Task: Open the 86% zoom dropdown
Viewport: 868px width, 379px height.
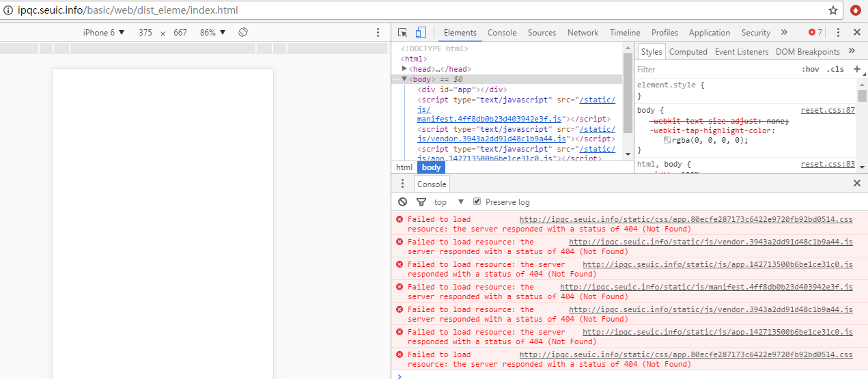Action: (212, 33)
